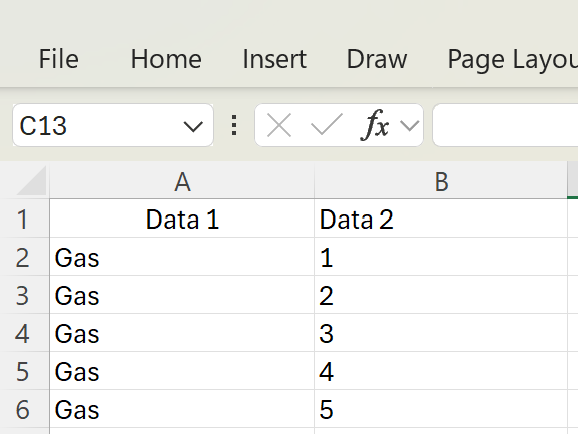Viewport: 578px width, 434px height.
Task: Click cell A1 containing Data 1
Action: [182, 219]
